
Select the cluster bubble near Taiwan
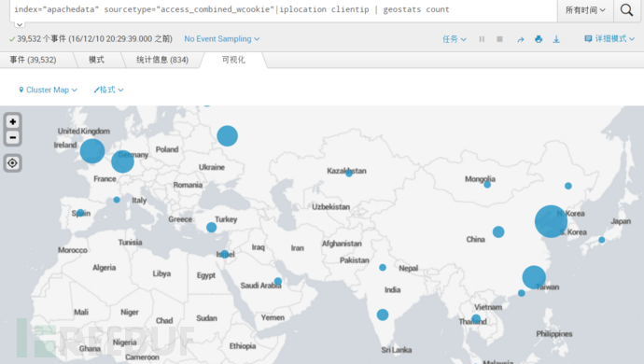pos(534,277)
